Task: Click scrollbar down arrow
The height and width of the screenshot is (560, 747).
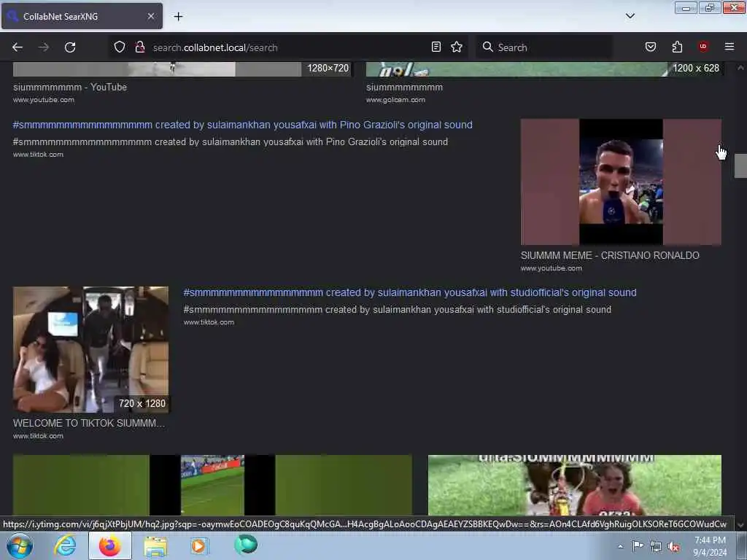Action: point(740,524)
